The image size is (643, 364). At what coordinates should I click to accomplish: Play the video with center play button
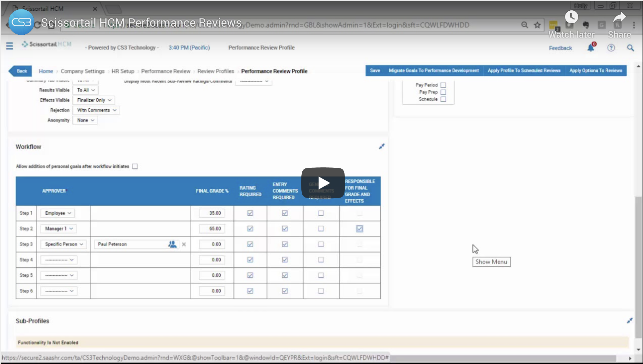pos(323,183)
